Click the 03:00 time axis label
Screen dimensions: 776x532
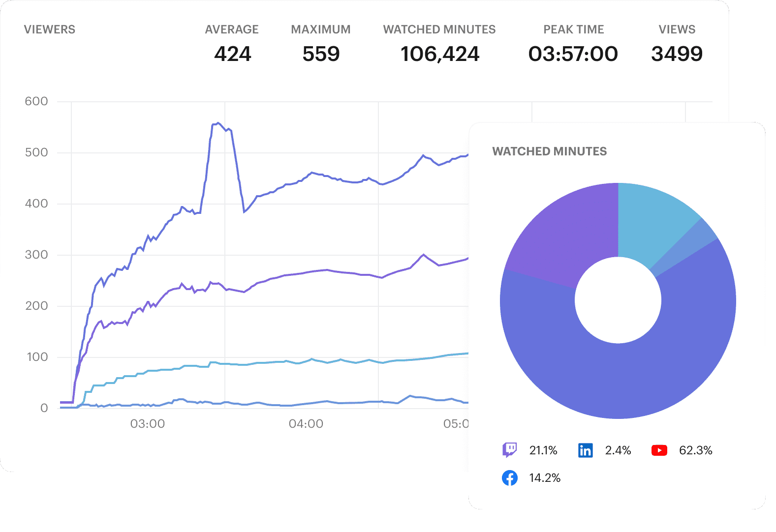tap(148, 424)
